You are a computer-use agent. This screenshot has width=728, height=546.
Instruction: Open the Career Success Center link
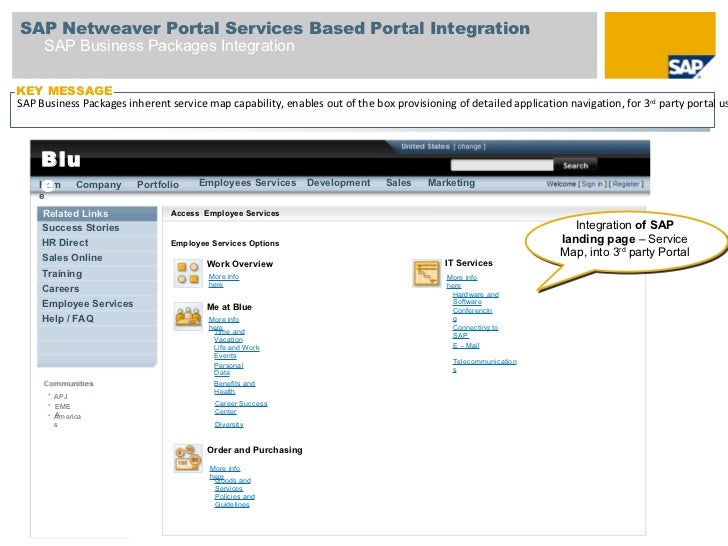coord(240,407)
